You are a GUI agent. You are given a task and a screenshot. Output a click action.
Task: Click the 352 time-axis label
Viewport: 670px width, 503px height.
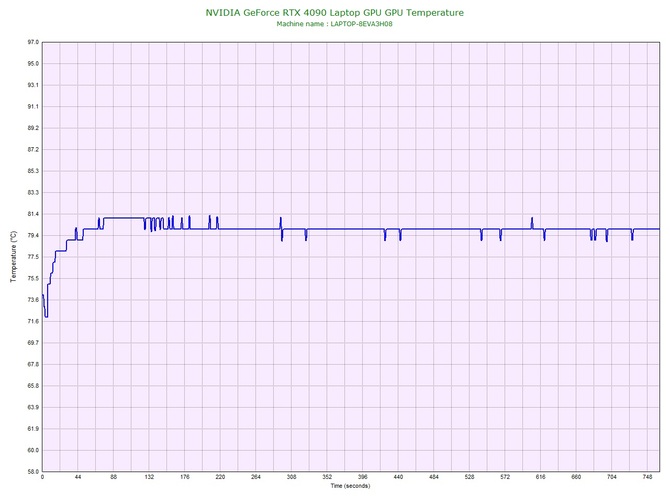coord(327,477)
